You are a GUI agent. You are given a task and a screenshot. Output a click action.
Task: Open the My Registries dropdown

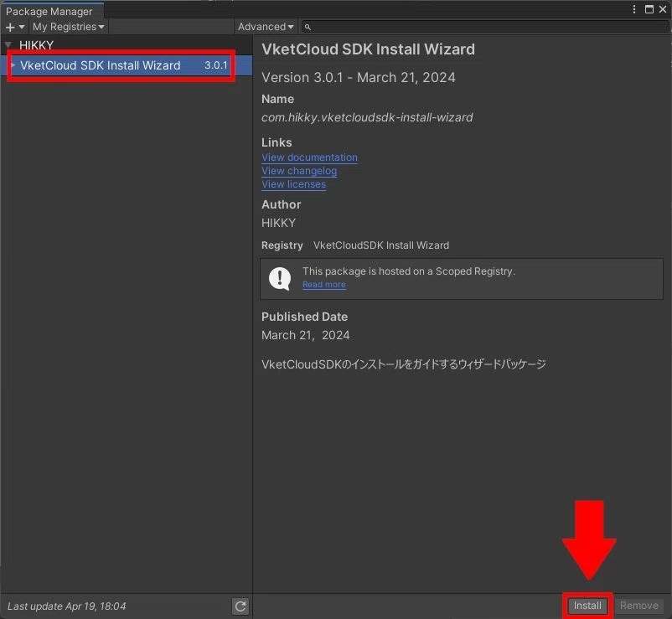click(x=67, y=26)
